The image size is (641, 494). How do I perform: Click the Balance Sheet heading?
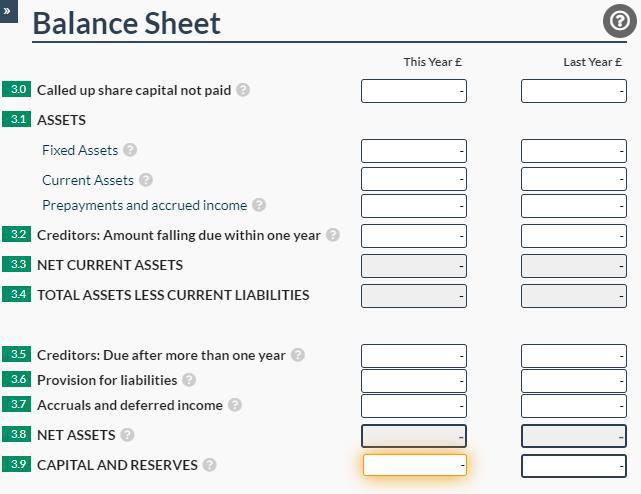(126, 23)
